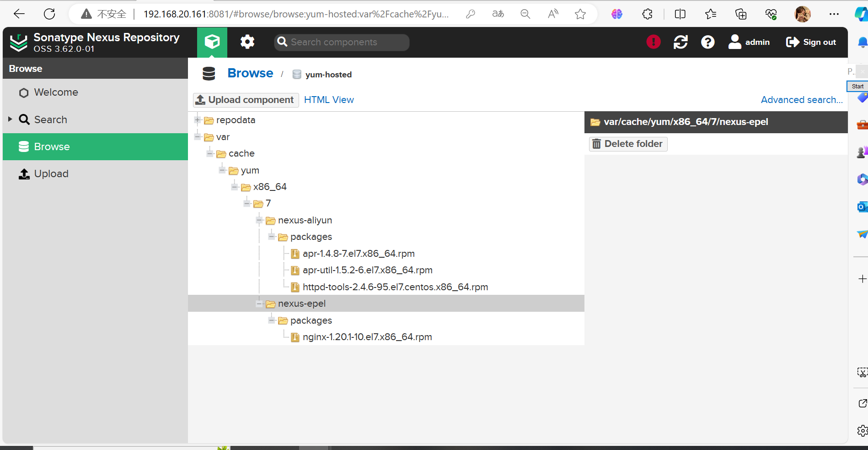The width and height of the screenshot is (868, 450).
Task: Open the collections icon
Action: (741, 14)
